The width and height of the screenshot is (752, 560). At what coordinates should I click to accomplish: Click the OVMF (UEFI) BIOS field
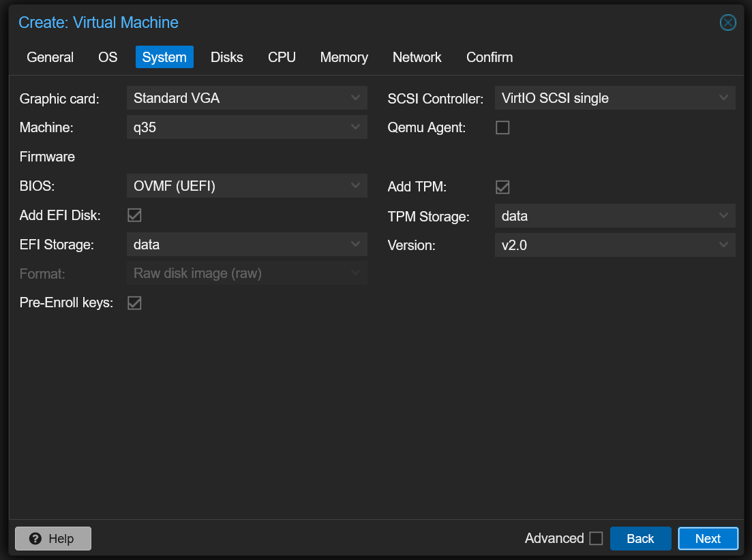point(247,185)
